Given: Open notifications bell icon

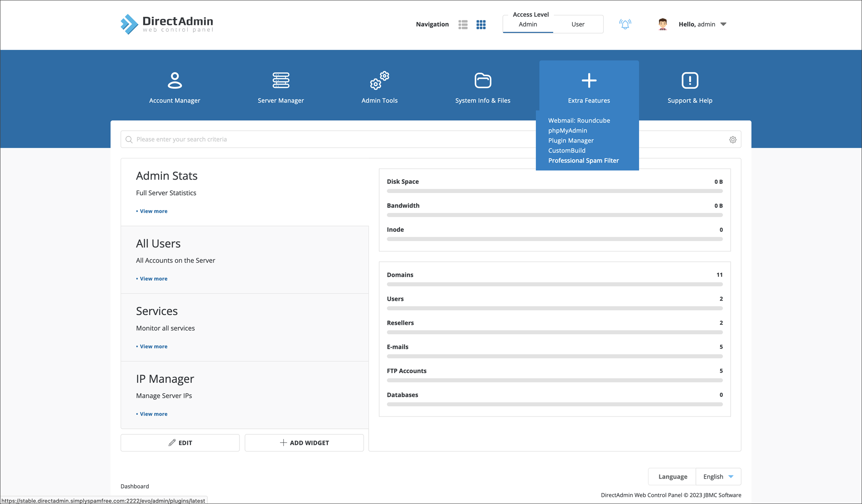Looking at the screenshot, I should click(625, 24).
